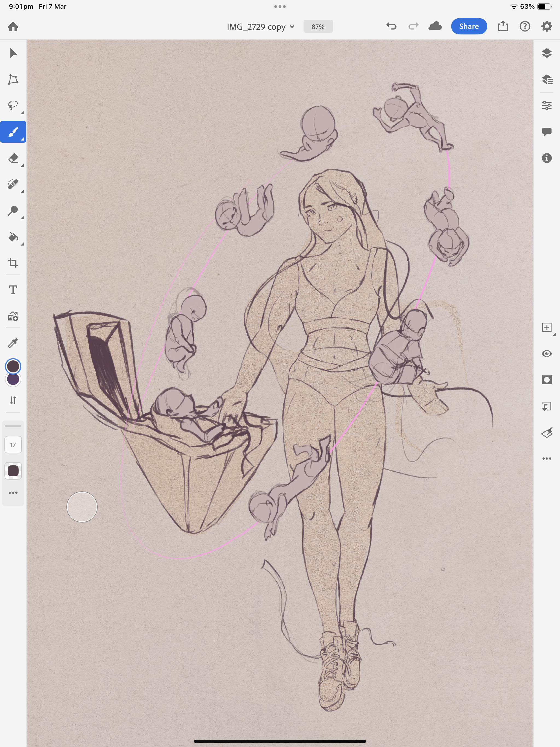Tap the brush size 17 field
The width and height of the screenshot is (560, 747).
point(13,445)
